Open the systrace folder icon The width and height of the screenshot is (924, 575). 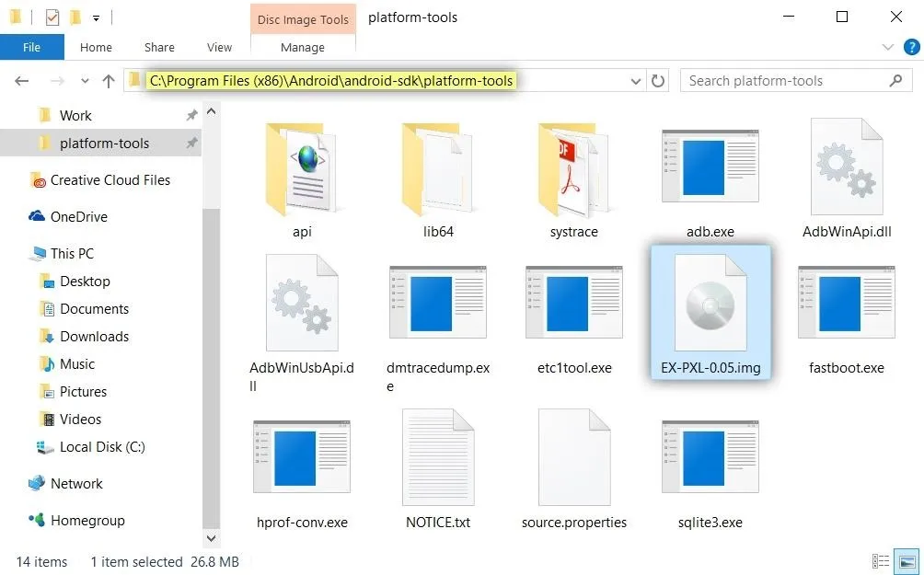(574, 169)
